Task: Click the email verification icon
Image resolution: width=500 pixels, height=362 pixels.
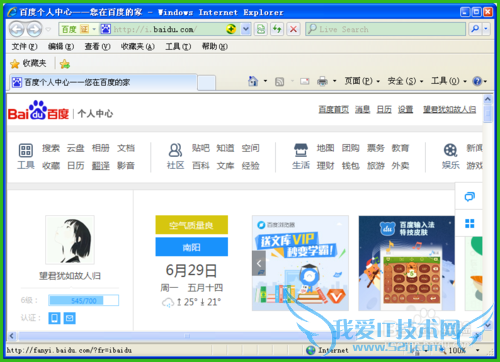Action: coord(70,318)
